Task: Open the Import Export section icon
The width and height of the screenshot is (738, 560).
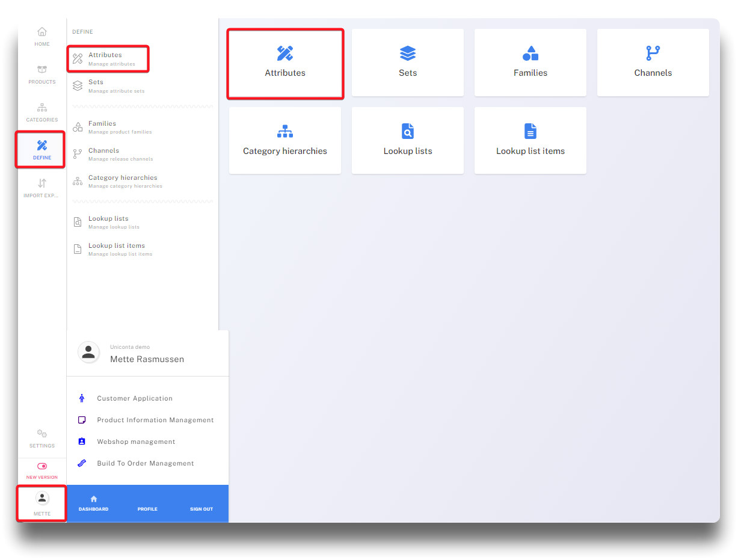Action: pos(42,184)
